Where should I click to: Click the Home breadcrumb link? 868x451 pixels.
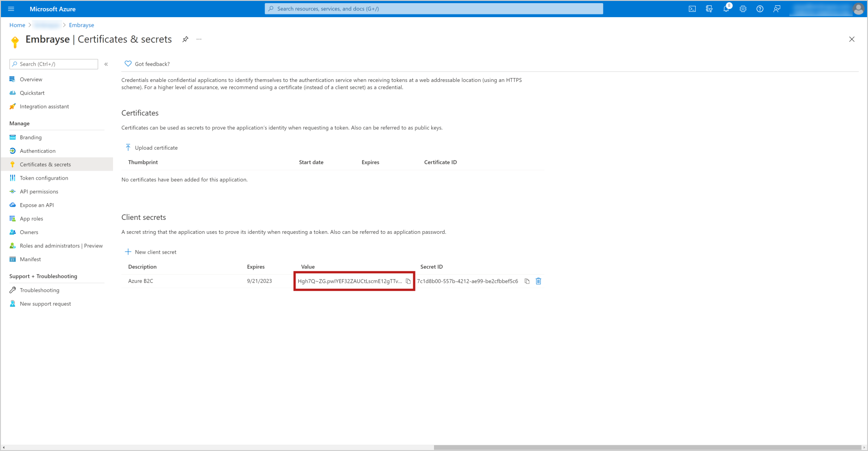[x=17, y=25]
